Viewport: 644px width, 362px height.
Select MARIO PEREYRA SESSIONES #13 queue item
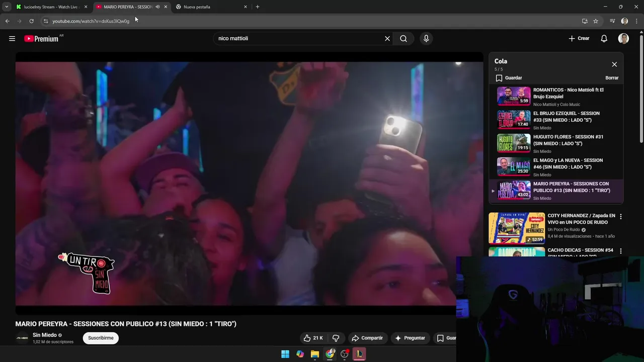(556, 191)
